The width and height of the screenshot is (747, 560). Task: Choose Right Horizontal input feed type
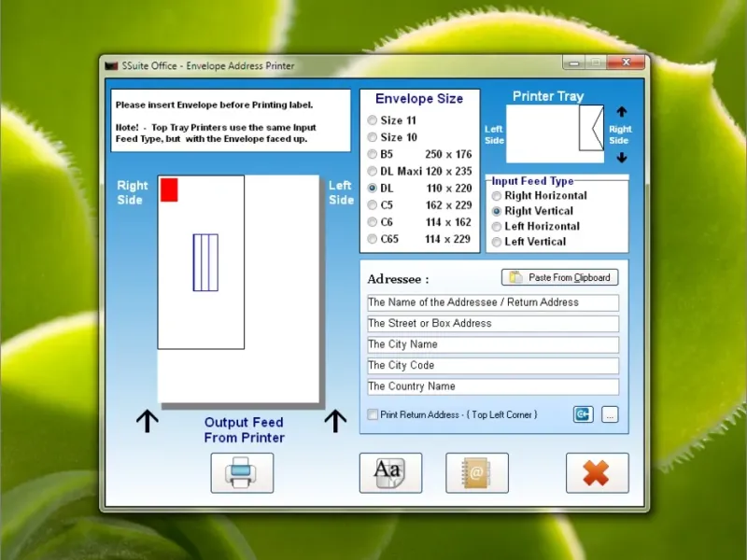click(x=540, y=196)
